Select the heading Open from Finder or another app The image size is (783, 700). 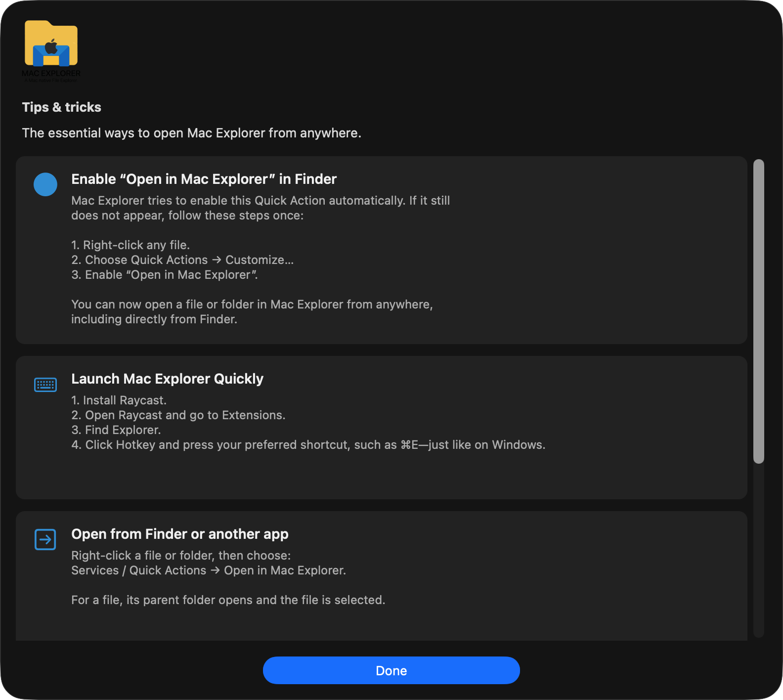click(x=180, y=534)
